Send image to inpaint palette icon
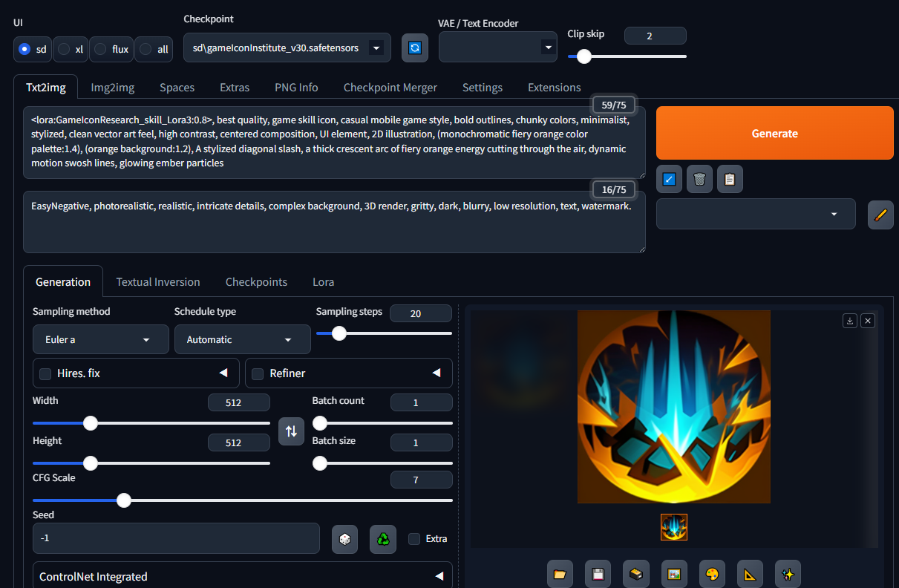899x588 pixels. (712, 574)
